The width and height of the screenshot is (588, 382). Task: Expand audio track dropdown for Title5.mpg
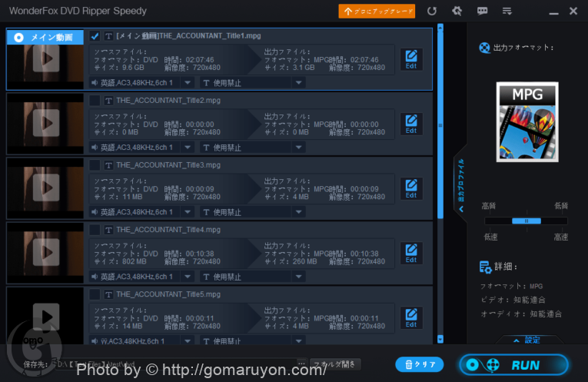click(188, 340)
